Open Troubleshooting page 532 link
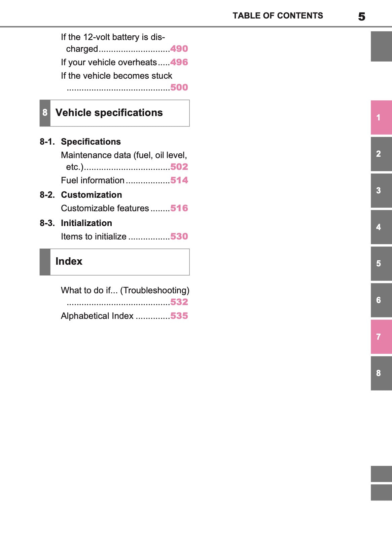This screenshot has width=392, height=556. [x=179, y=302]
